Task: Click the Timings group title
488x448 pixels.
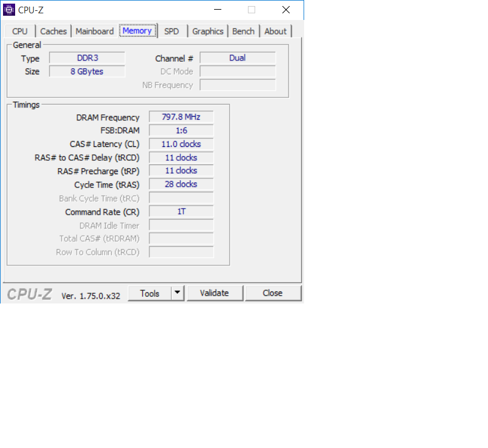Action: (26, 105)
